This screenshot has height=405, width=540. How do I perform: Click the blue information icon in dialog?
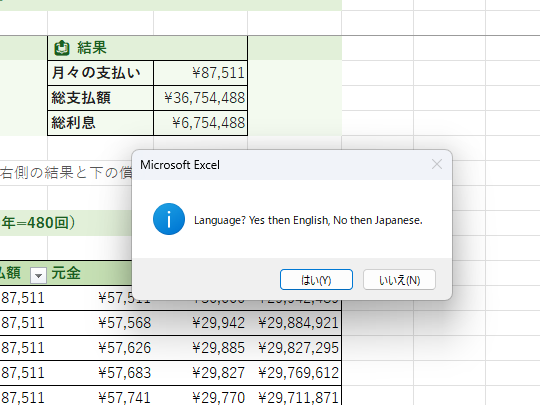click(169, 219)
